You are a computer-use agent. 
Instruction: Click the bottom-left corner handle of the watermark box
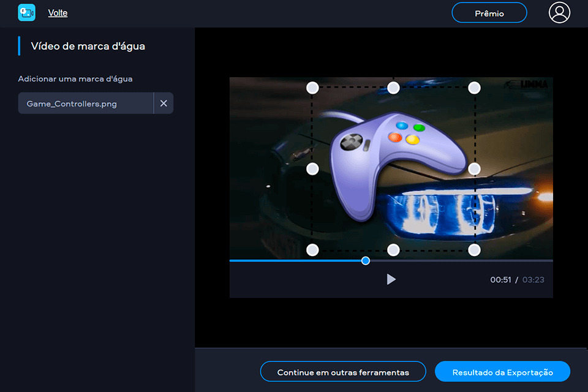point(312,249)
